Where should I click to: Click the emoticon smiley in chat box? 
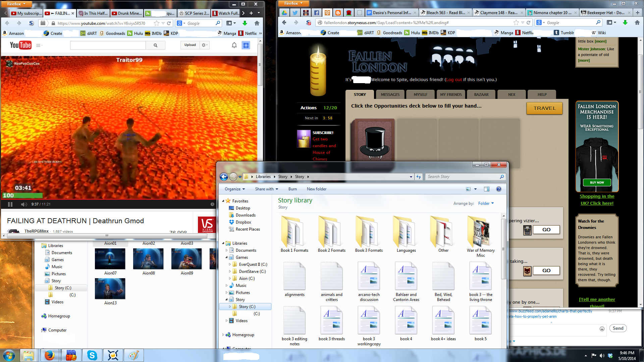[x=602, y=328]
